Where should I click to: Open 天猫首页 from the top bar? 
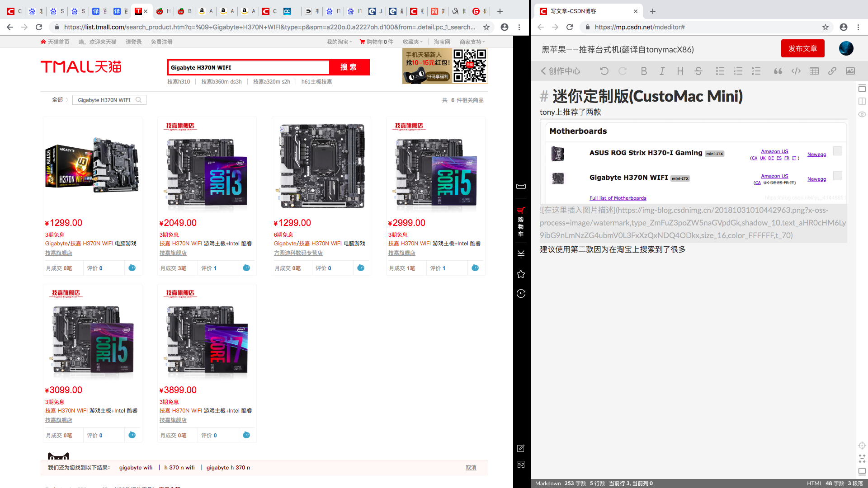55,42
